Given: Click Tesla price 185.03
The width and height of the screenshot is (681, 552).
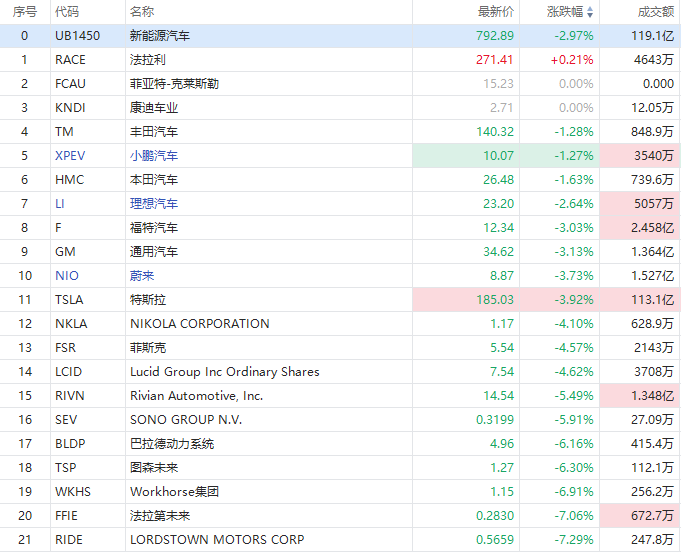Looking at the screenshot, I should [x=495, y=300].
